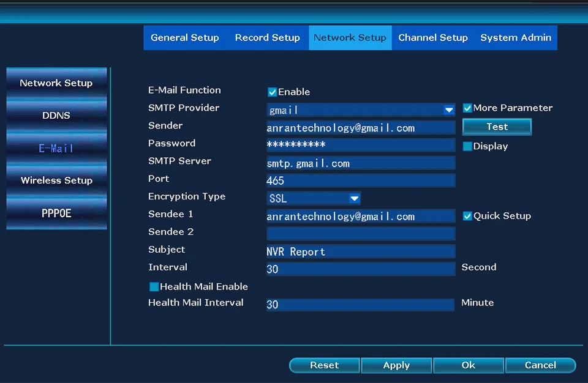Cancel the email settings changes
This screenshot has width=588, height=383.
[x=540, y=365]
